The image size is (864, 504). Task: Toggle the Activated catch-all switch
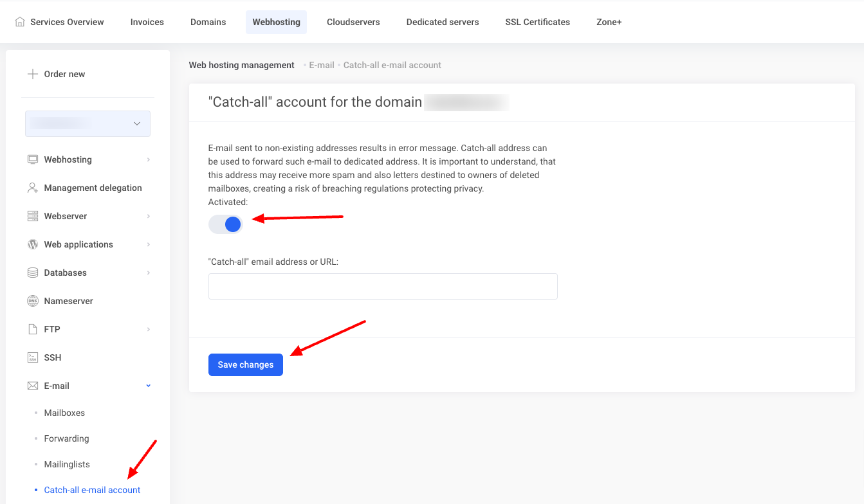coord(226,224)
